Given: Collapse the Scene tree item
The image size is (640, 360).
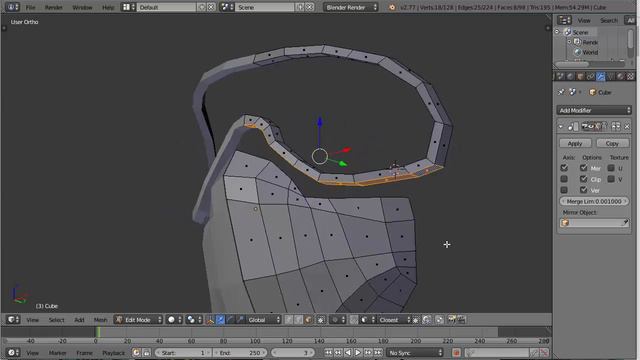Looking at the screenshot, I should [557, 32].
